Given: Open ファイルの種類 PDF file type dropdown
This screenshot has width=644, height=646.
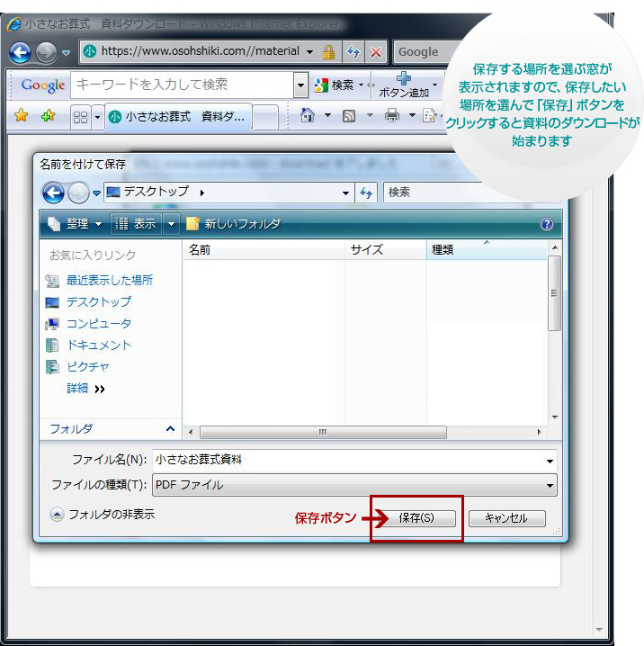Looking at the screenshot, I should tap(354, 485).
